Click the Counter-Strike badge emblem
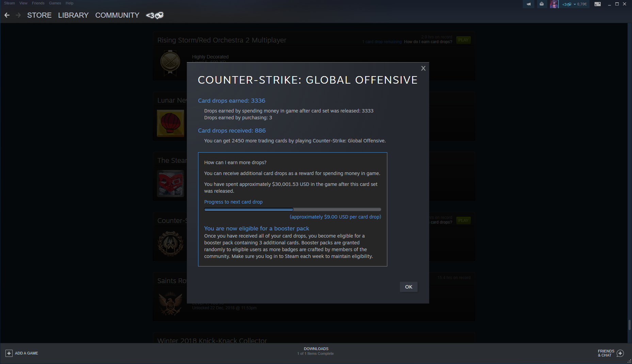The height and width of the screenshot is (364, 632). point(171,244)
